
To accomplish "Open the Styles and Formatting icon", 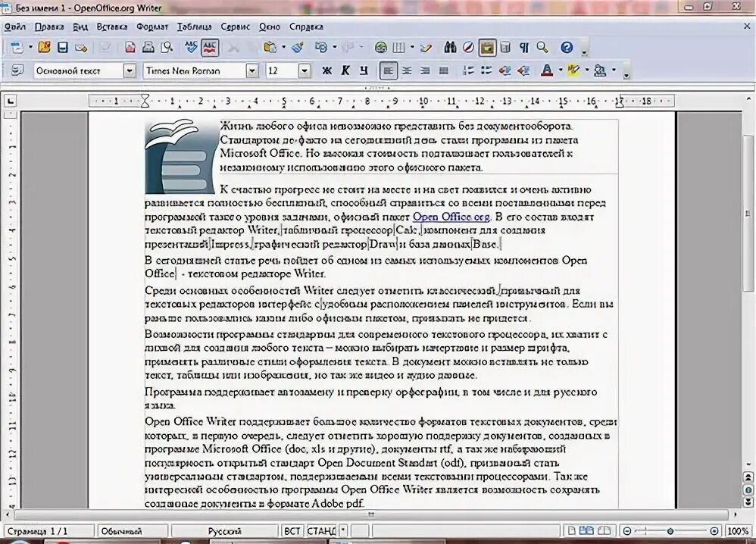I will (x=17, y=70).
